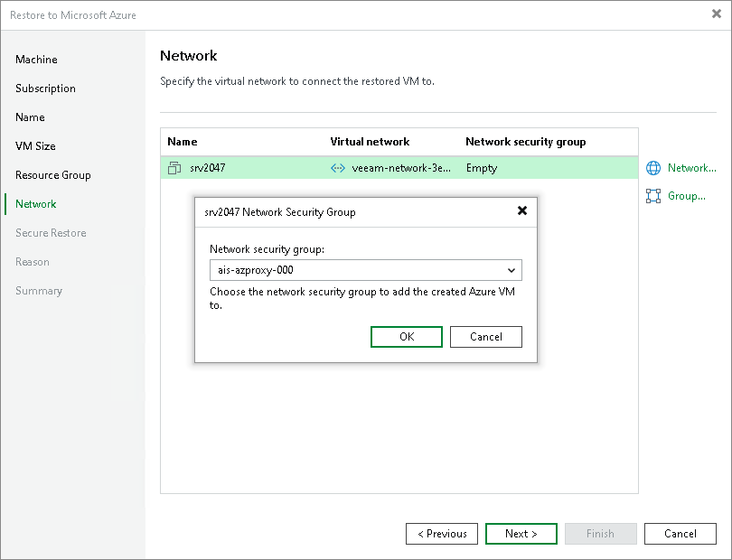Click the globe icon beside Network...
This screenshot has height=560, width=732.
(x=653, y=168)
